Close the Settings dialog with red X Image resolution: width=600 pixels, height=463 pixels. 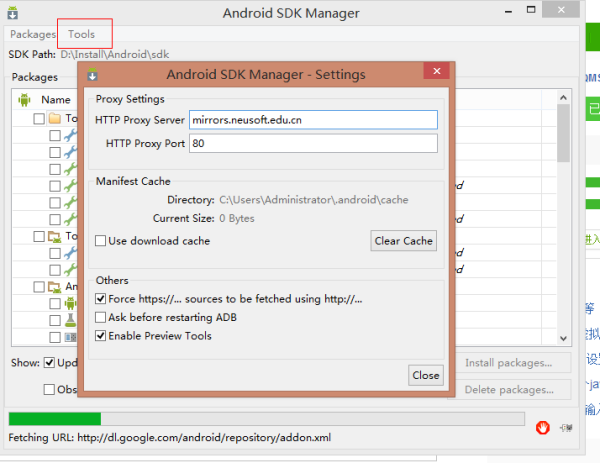[x=437, y=71]
